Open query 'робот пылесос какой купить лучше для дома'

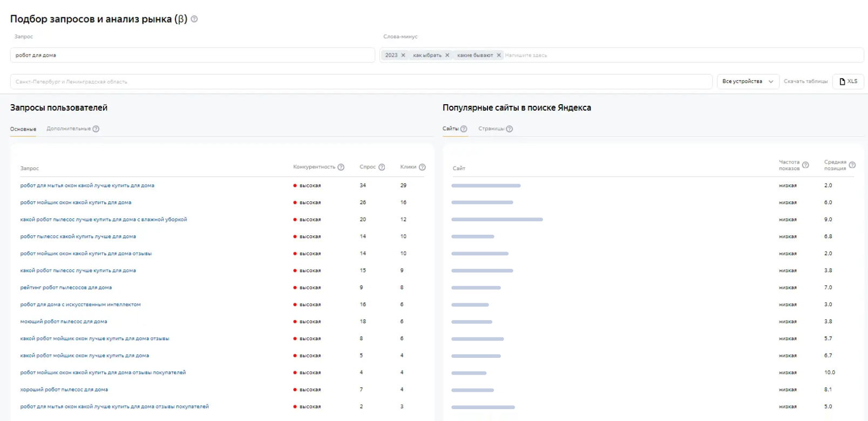pyautogui.click(x=78, y=236)
